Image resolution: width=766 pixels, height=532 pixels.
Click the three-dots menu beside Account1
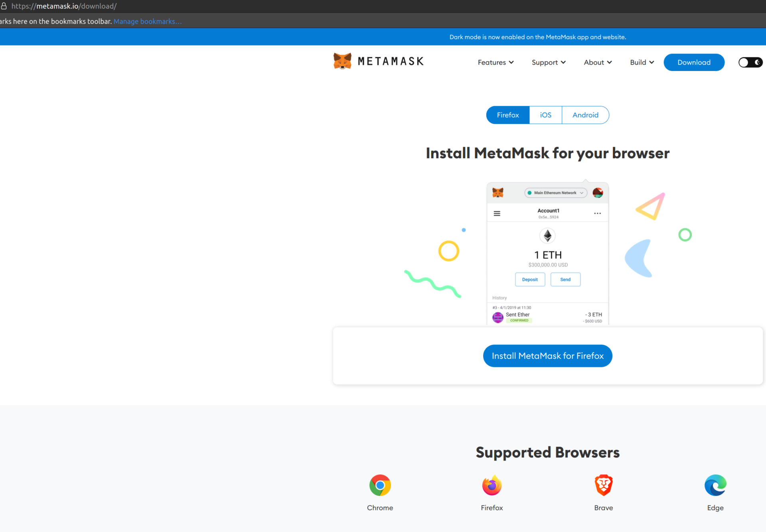[x=597, y=213]
